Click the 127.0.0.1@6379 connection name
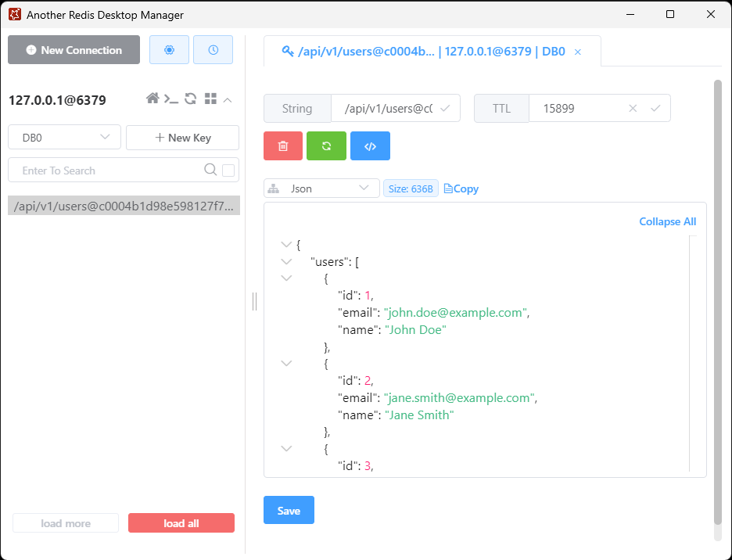 click(x=57, y=100)
